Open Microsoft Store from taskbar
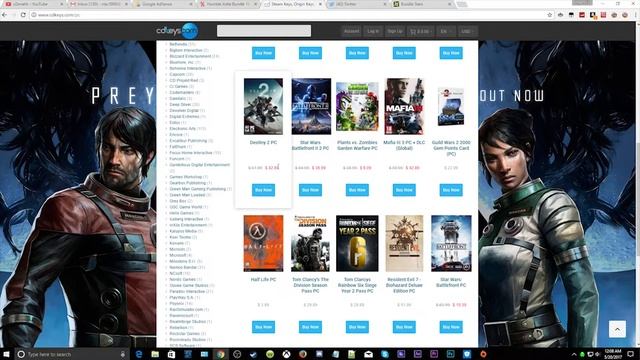Viewport: 640px width, 360px height. coord(171,354)
